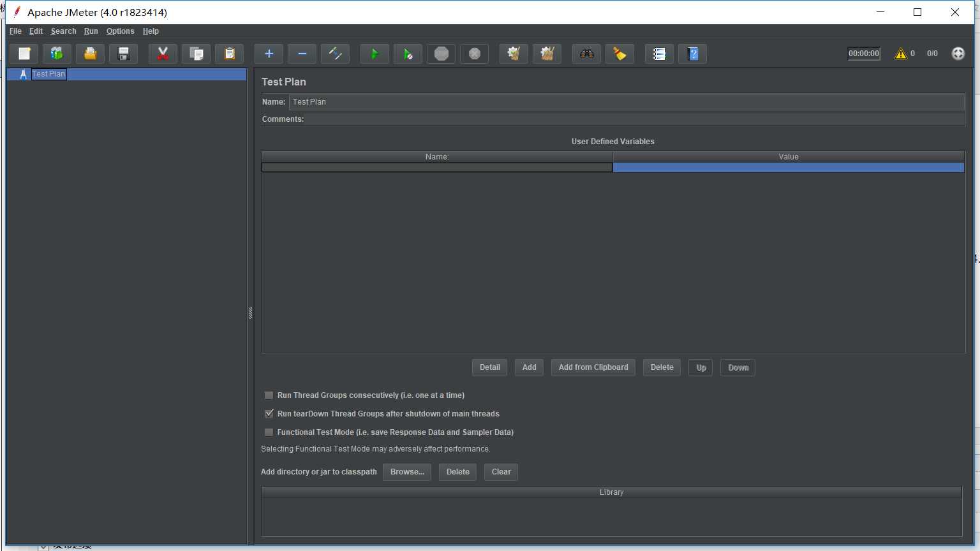This screenshot has width=980, height=551.
Task: Collapse all tree nodes with minus icon
Action: tap(302, 54)
